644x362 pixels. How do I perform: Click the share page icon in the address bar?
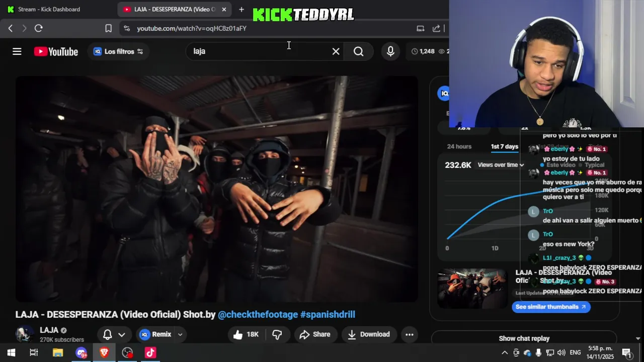[x=436, y=28]
